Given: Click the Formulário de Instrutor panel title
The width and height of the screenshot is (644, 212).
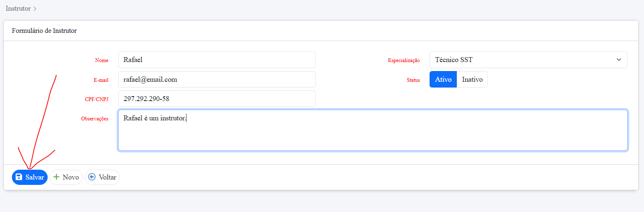Looking at the screenshot, I should pyautogui.click(x=44, y=31).
